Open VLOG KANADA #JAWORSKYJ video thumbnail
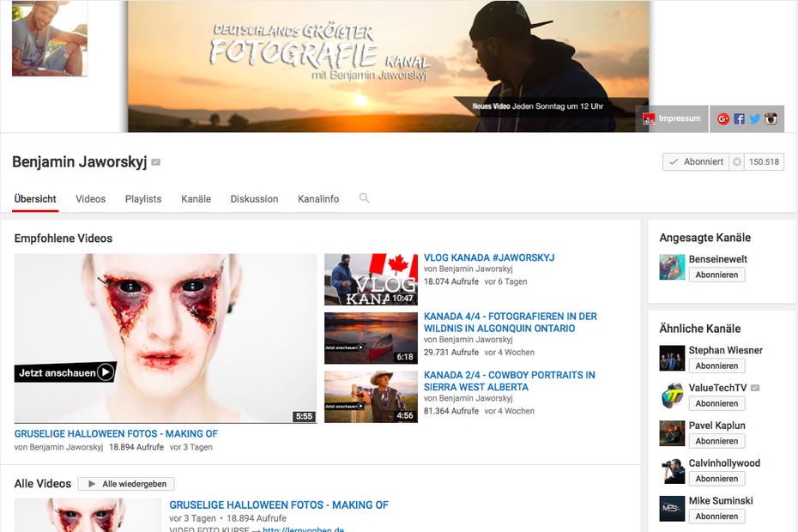This screenshot has width=798, height=532. click(371, 280)
